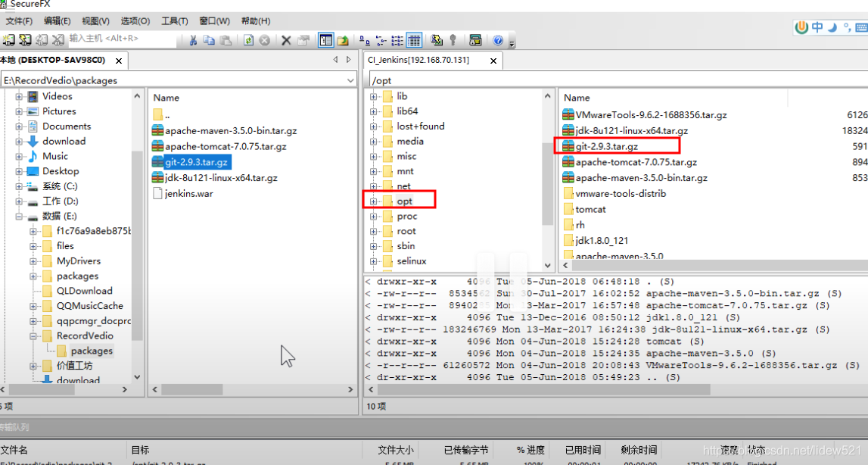Open the 帮助(H) menu
Image resolution: width=868 pixels, height=465 pixels.
[x=255, y=21]
